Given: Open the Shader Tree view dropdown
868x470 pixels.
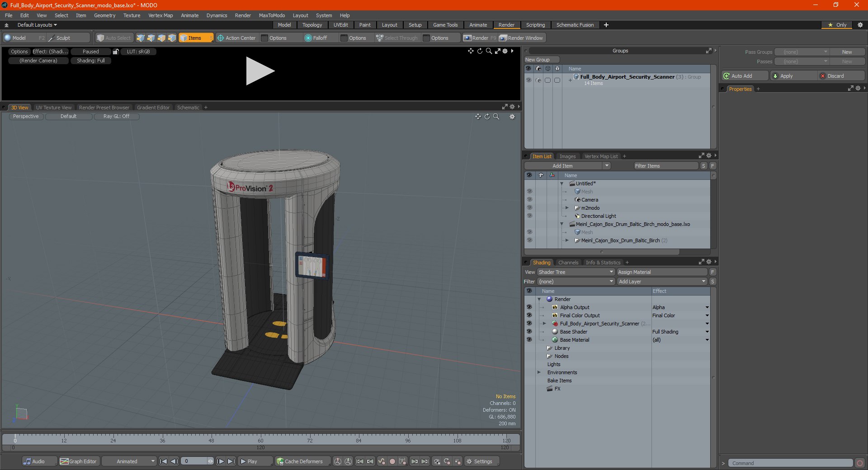Looking at the screenshot, I should 576,272.
